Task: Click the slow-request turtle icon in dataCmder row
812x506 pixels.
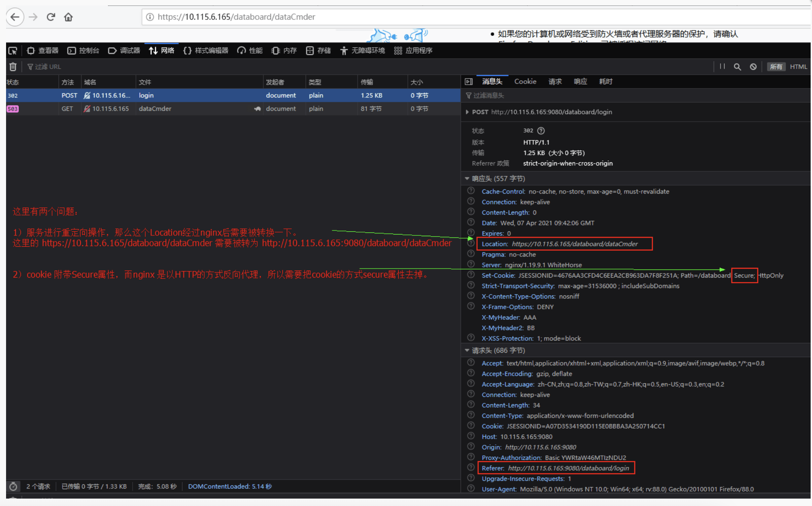Action: pyautogui.click(x=258, y=109)
